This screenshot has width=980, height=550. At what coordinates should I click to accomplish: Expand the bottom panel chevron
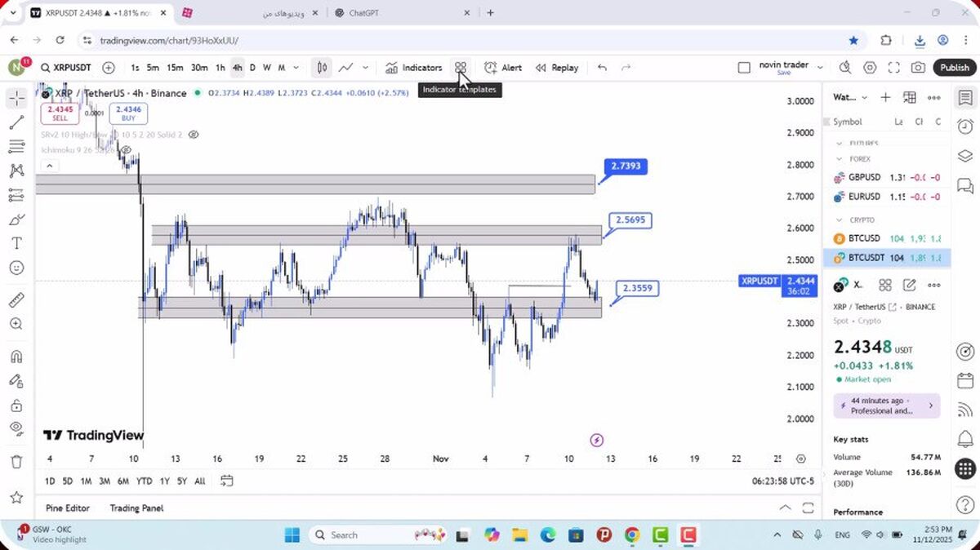pyautogui.click(x=785, y=508)
